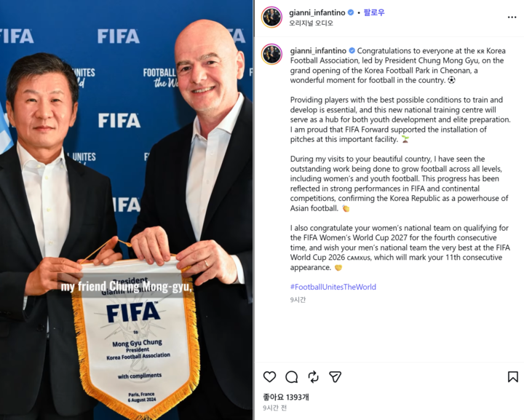View the 좋아요 1393개 likes list
Viewport: 524px width, 420px height.
click(x=286, y=397)
